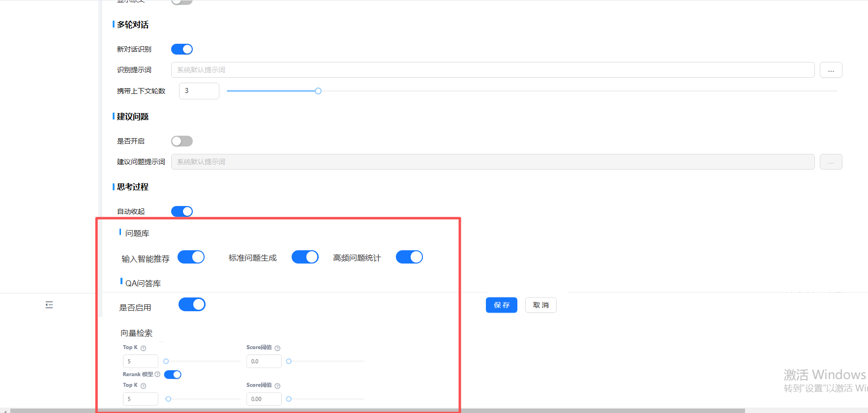Click the vector search Top K value field
This screenshot has height=413, width=868.
(141, 361)
